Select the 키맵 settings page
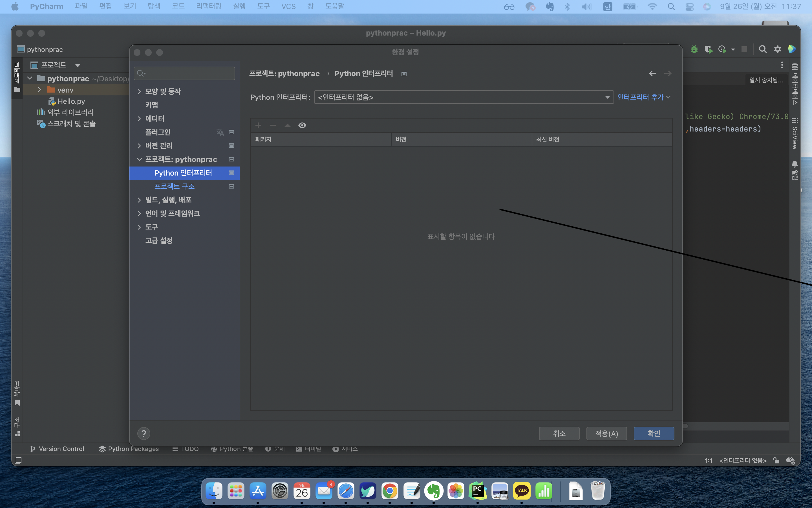Viewport: 812px width, 508px height. [x=152, y=105]
